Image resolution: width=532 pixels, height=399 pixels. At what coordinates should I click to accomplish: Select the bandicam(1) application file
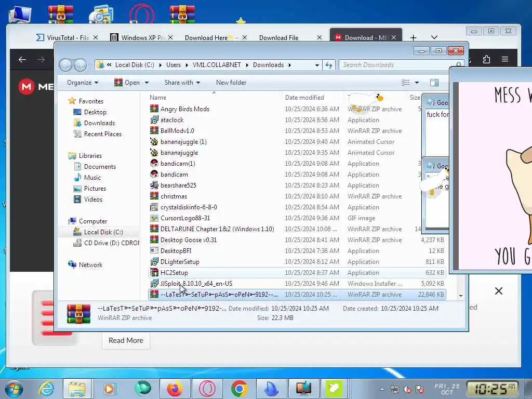178,163
